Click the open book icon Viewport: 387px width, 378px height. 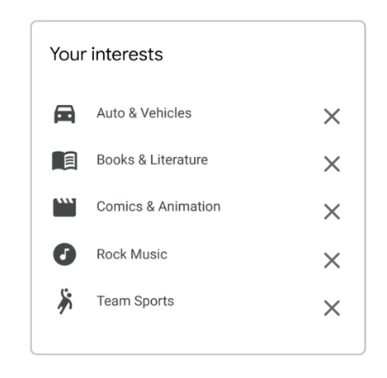click(x=65, y=161)
